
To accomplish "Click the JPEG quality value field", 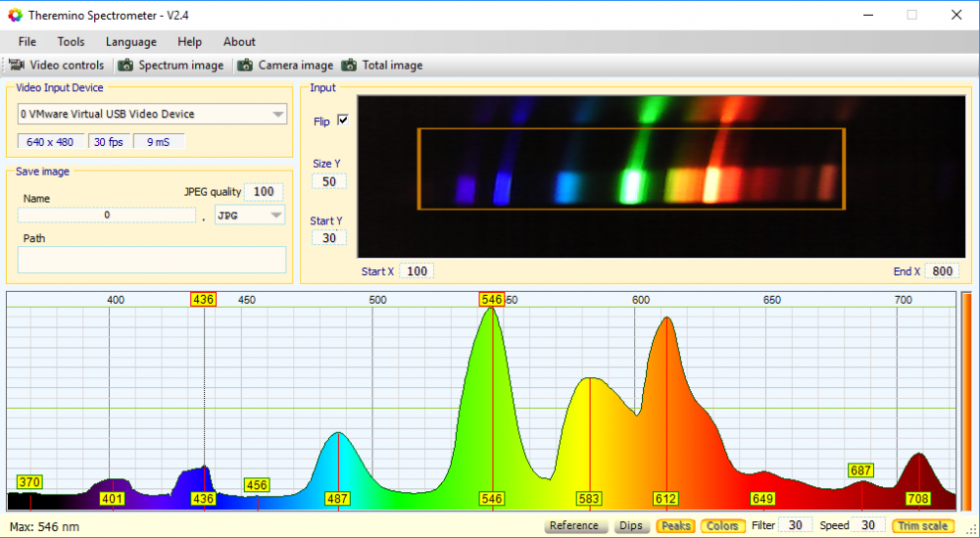I will point(264,192).
